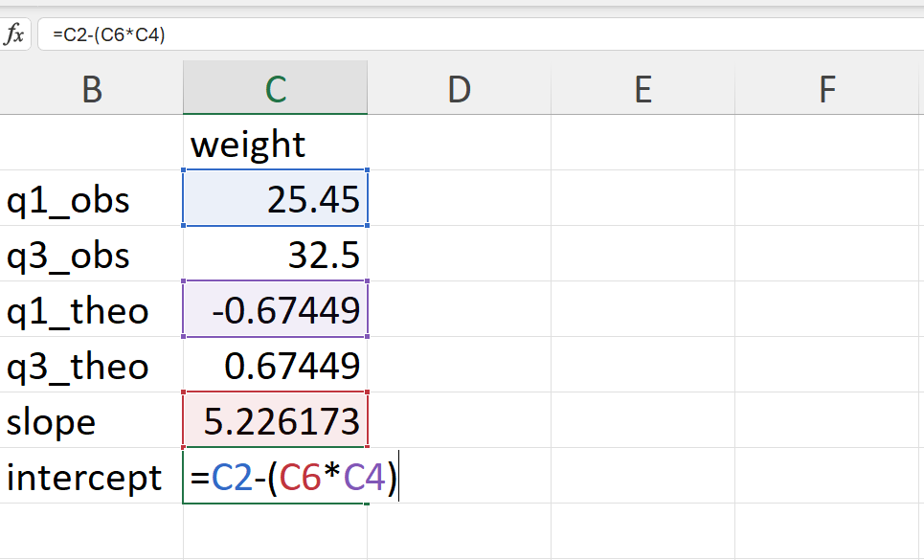Select the intercept label cell
The height and width of the screenshot is (560, 924).
click(91, 476)
